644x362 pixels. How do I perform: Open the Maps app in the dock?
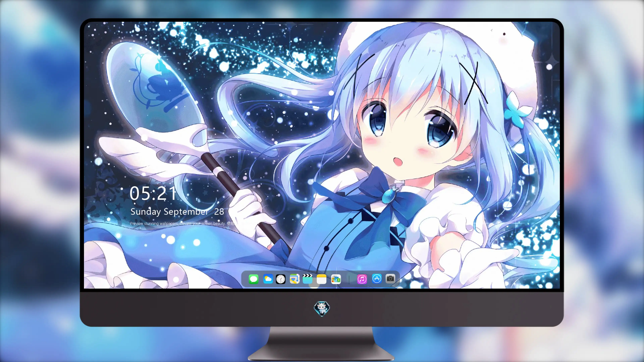pyautogui.click(x=294, y=279)
